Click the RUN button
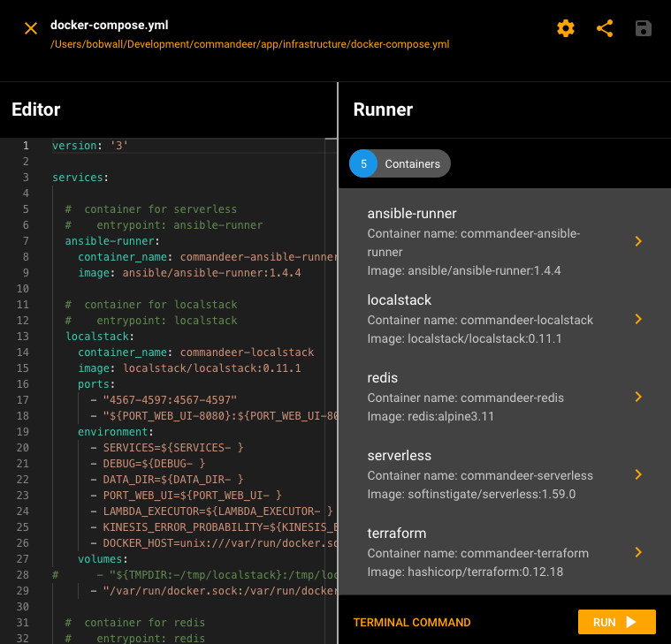 pos(616,622)
